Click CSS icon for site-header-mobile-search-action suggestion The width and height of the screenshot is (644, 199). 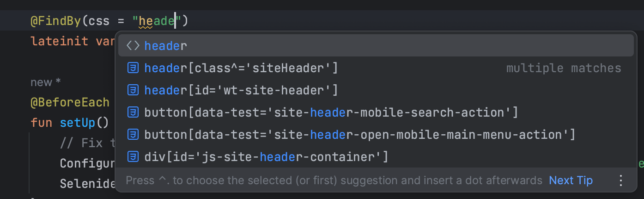[x=133, y=112]
